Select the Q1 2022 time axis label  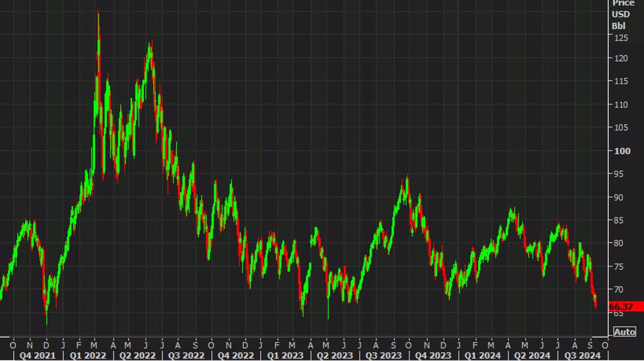click(88, 355)
